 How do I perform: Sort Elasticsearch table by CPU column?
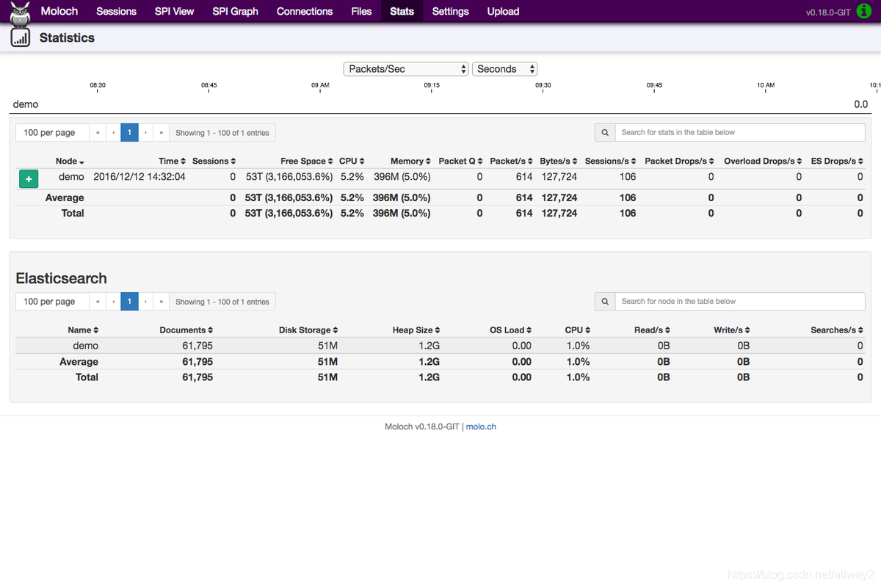click(x=578, y=330)
